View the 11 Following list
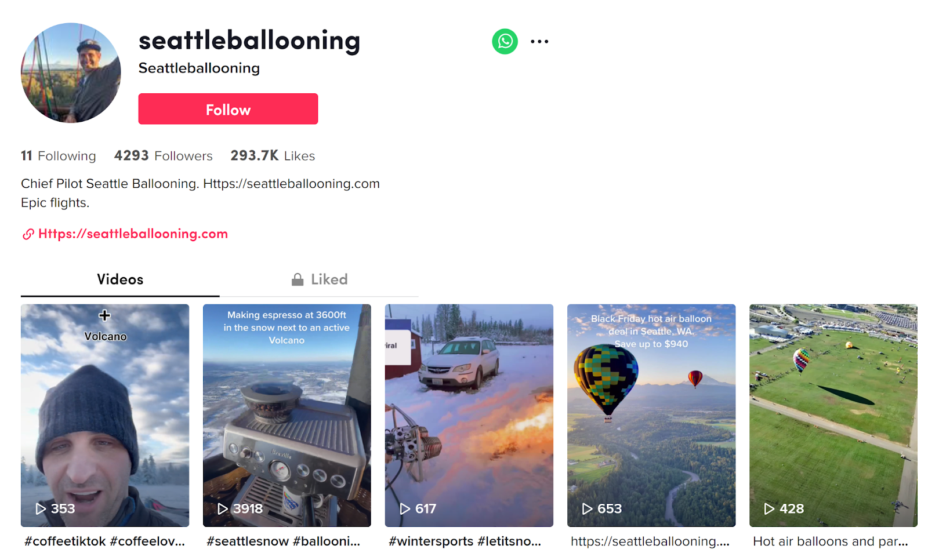The image size is (928, 560). coord(59,156)
